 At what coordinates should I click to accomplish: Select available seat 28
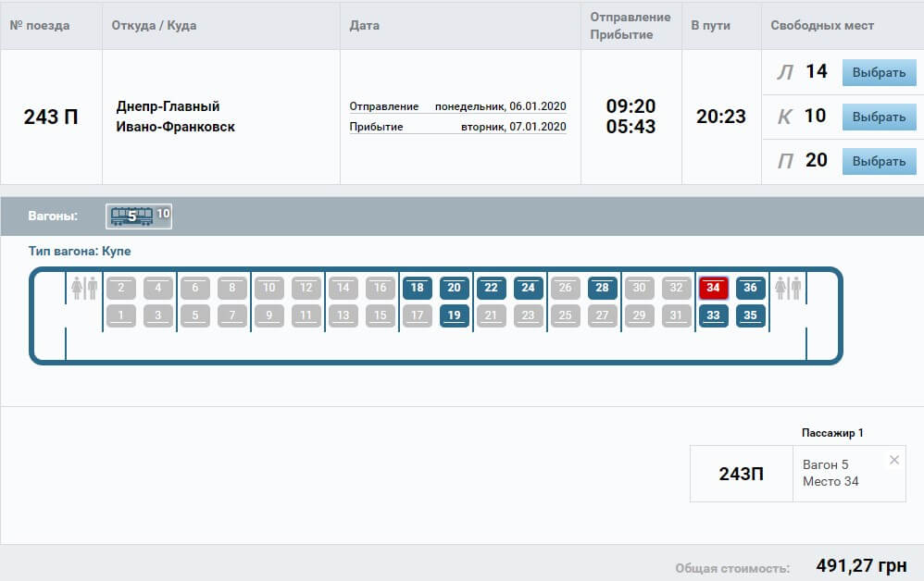pyautogui.click(x=602, y=288)
